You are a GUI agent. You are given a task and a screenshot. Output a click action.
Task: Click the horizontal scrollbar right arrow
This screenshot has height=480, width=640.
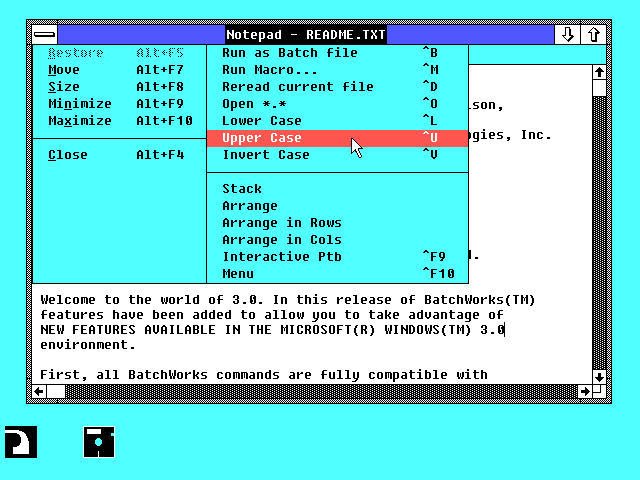(585, 392)
